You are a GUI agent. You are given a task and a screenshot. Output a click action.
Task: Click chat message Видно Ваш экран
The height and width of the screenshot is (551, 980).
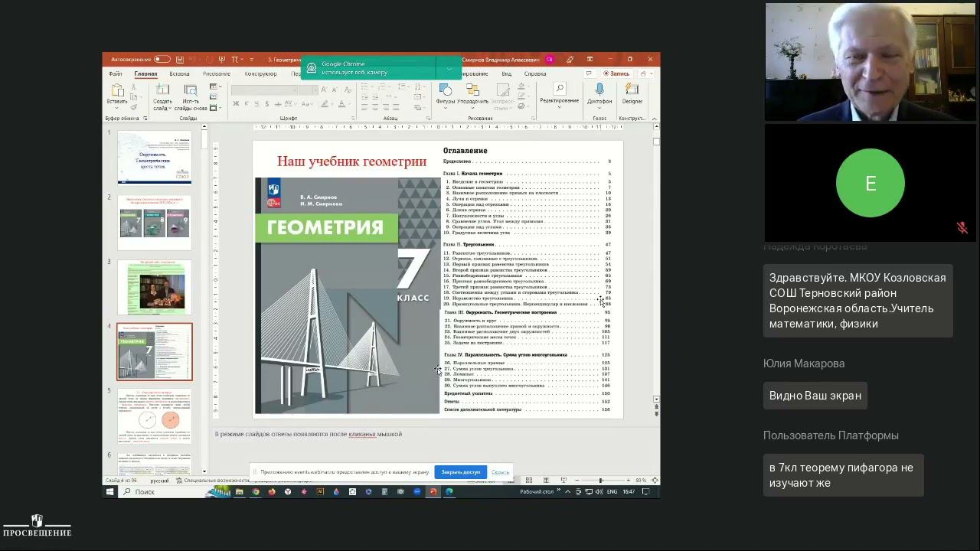coord(815,396)
